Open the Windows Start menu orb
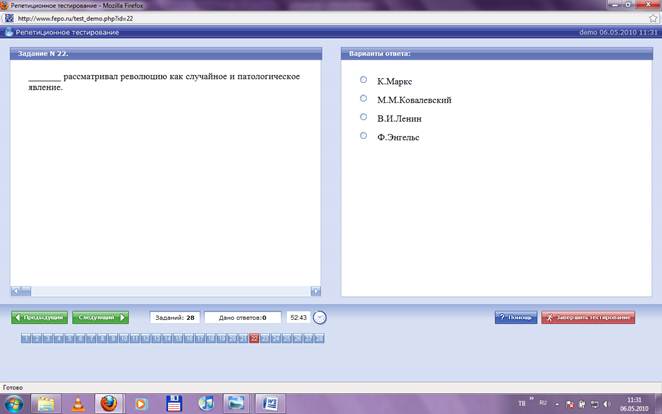Viewport: 662px width, 414px height. (14, 404)
